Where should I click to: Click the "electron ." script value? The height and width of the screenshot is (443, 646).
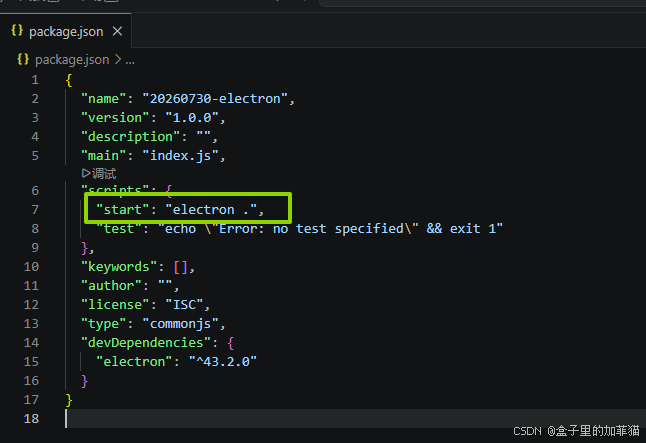coord(211,209)
